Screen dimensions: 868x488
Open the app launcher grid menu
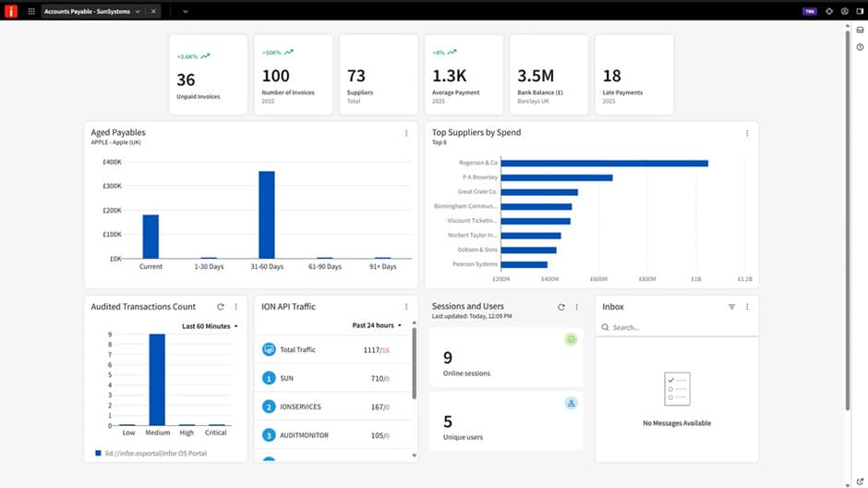click(x=31, y=11)
